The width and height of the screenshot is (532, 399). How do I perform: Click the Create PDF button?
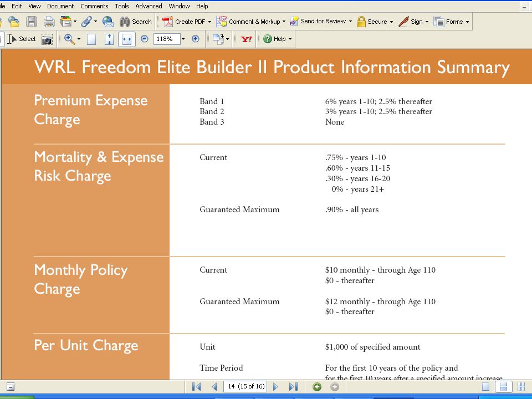[x=183, y=22]
